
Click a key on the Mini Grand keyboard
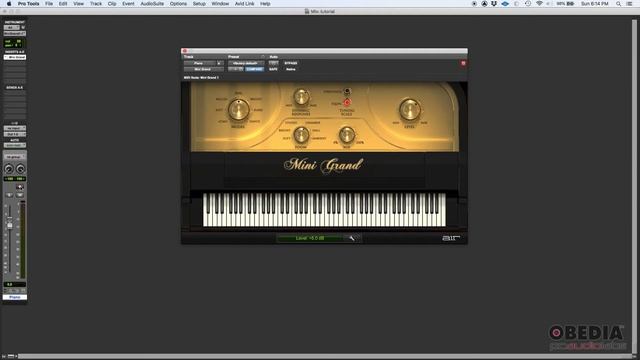point(324,210)
